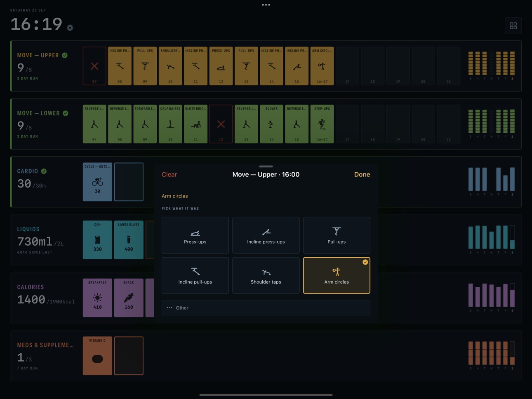The width and height of the screenshot is (532, 399).
Task: Open the Cycle outdoor 30 cardio tile
Action: [x=97, y=182]
